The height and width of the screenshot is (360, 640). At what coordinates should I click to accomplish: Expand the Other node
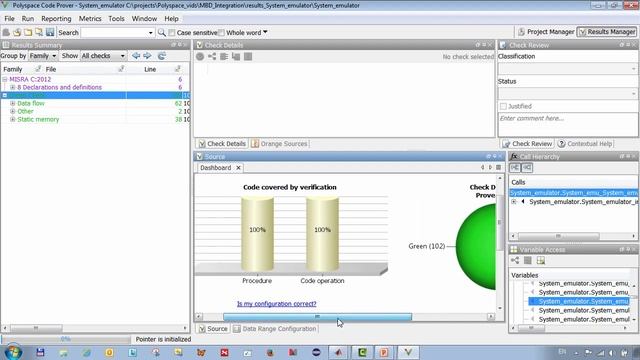13,111
